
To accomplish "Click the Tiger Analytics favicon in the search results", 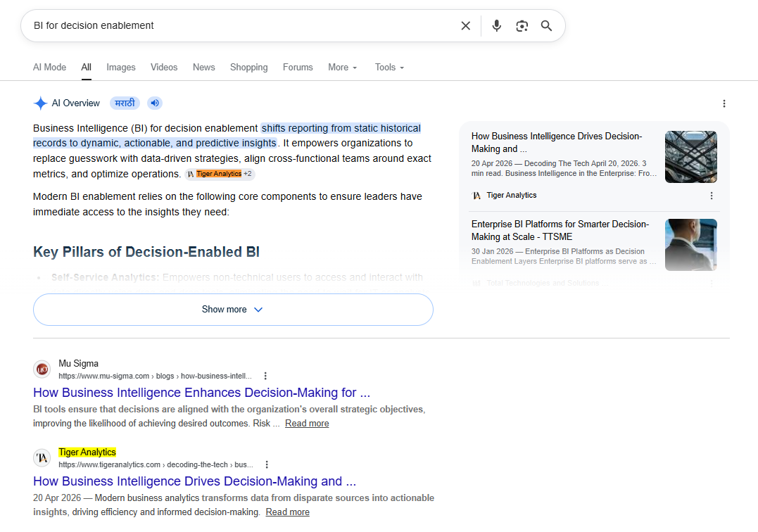I will [42, 457].
